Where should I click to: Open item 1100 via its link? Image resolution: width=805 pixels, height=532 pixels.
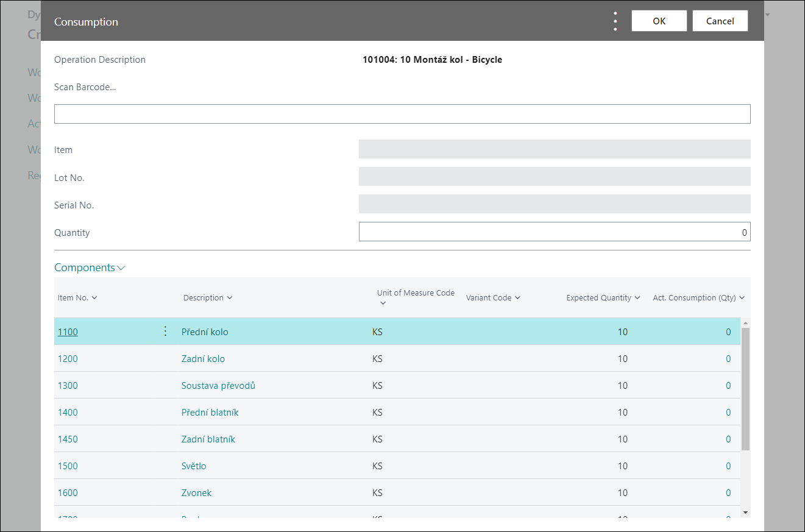(x=67, y=331)
